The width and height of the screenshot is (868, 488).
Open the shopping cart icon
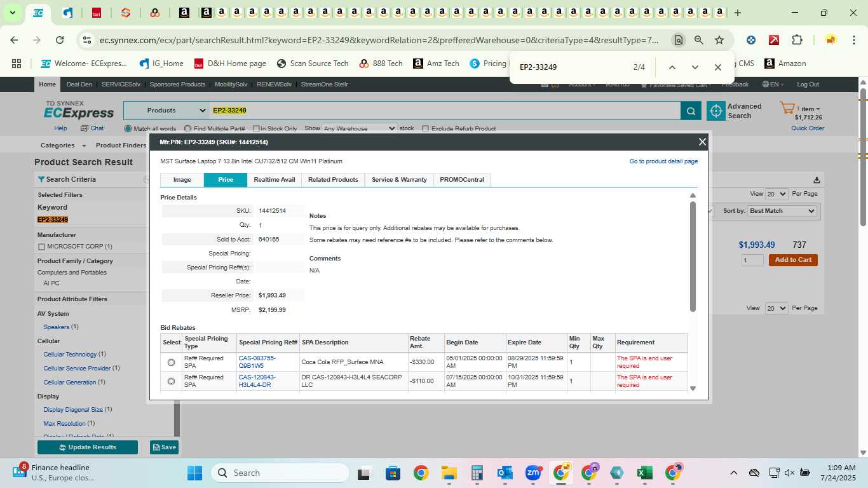point(787,109)
